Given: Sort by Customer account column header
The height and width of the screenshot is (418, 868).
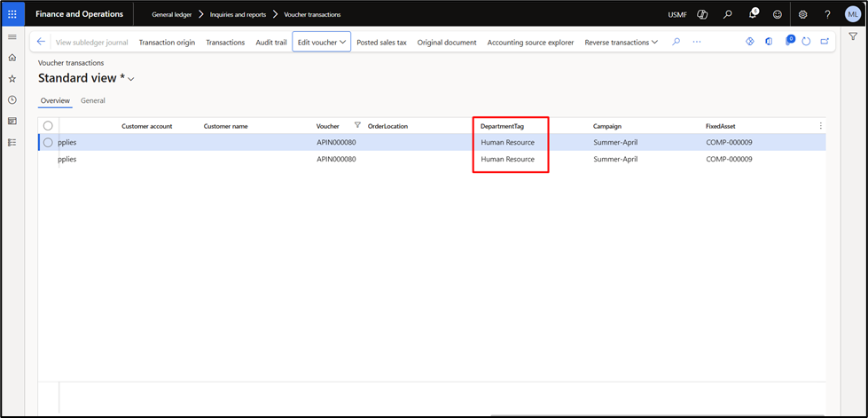Looking at the screenshot, I should [x=146, y=126].
